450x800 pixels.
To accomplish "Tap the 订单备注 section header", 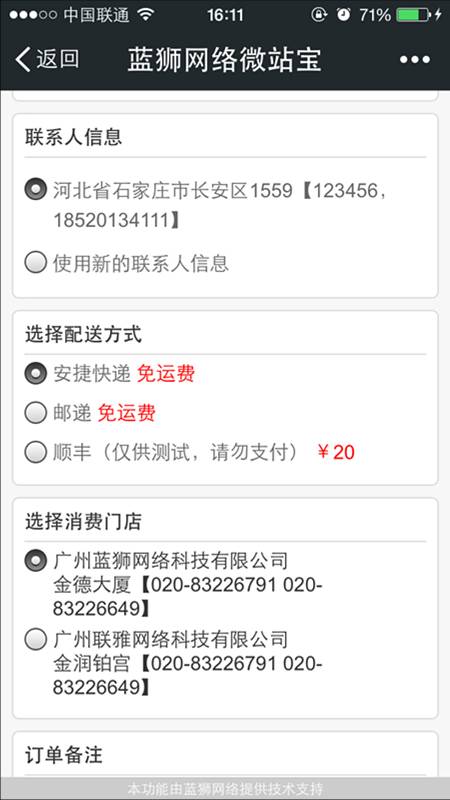I will (x=64, y=755).
